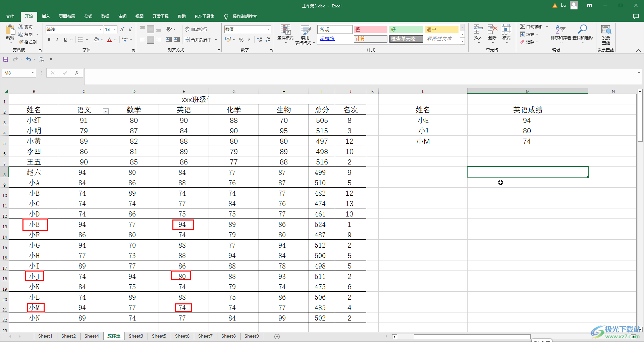Expand the cell styles gallery more arrow

click(462, 41)
